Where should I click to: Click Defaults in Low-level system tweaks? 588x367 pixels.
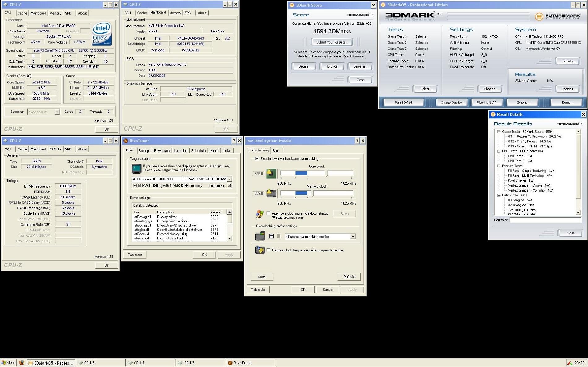[349, 277]
